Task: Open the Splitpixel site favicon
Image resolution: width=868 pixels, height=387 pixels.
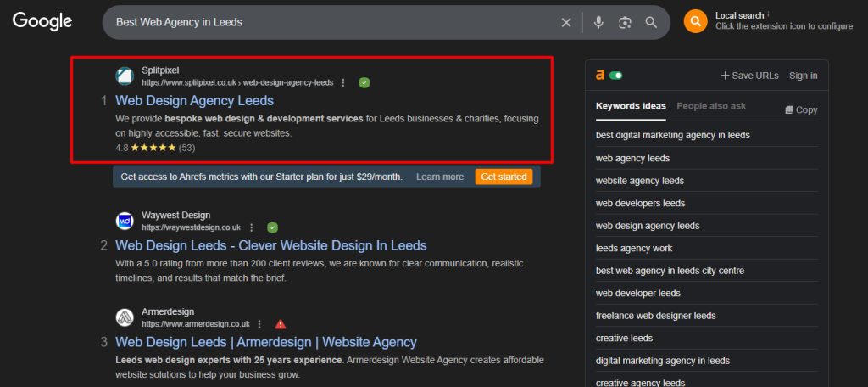Action: click(x=125, y=76)
